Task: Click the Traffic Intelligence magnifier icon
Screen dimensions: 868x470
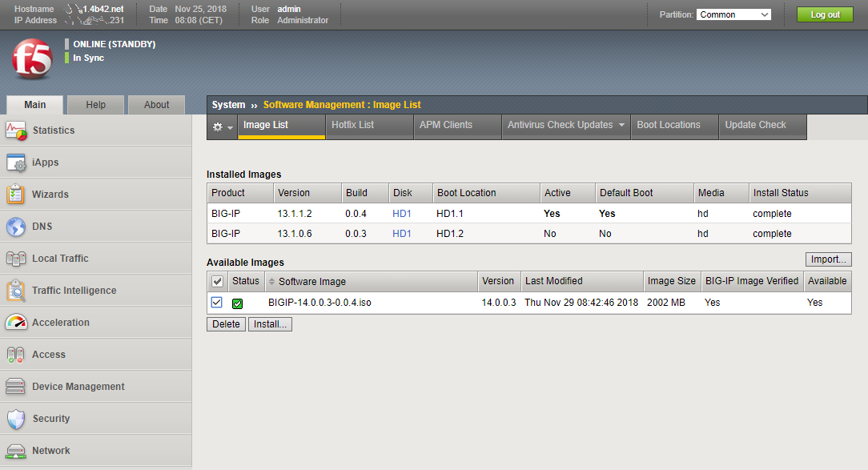Action: 16,291
